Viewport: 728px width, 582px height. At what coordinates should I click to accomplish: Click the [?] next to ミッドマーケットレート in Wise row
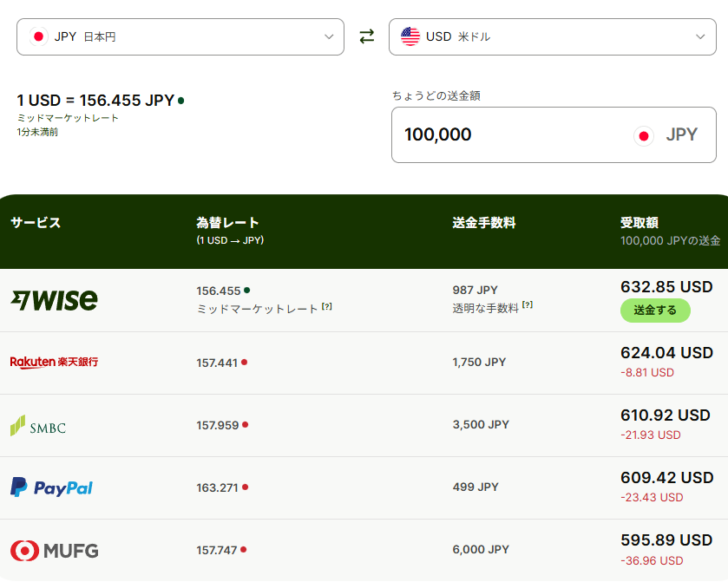(327, 307)
